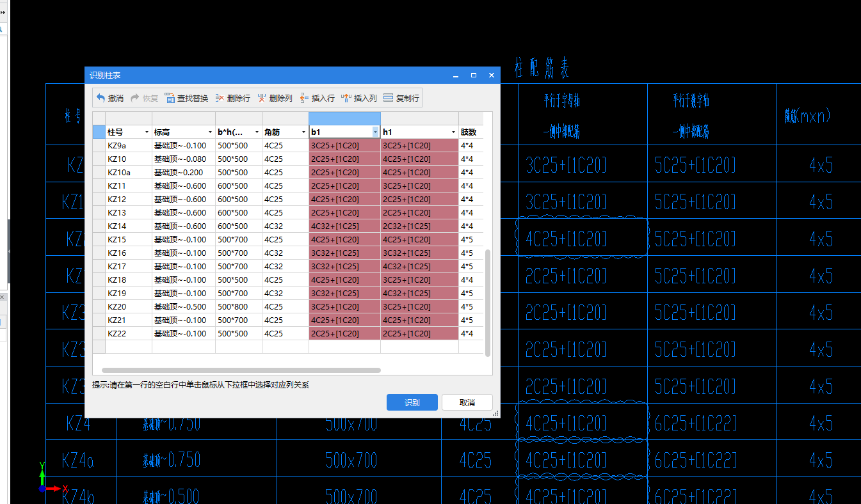
Task: Click the 500x700 text in drawing's KZ4a row
Action: [351, 460]
